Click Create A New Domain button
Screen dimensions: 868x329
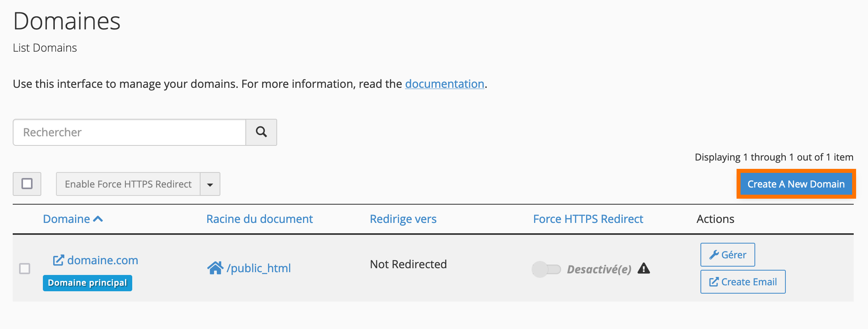796,184
